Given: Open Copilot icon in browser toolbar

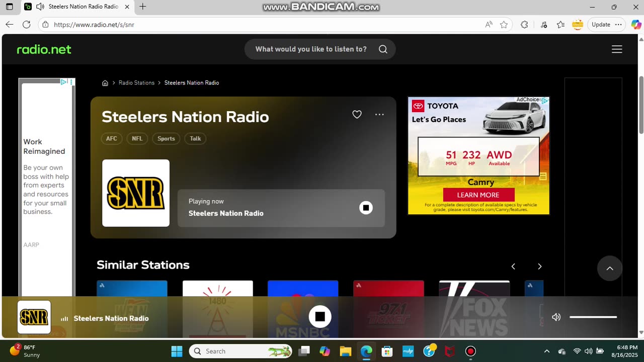Looking at the screenshot, I should 636,25.
